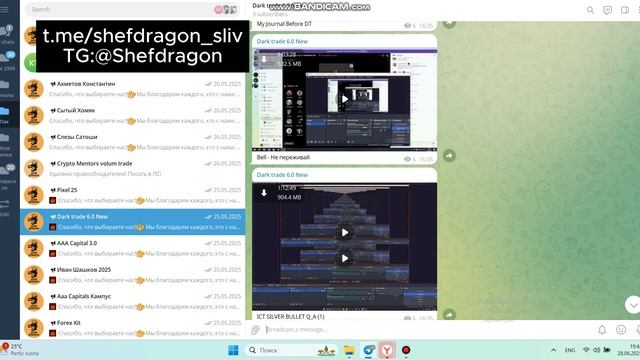Screen dimensions: 640x360
Task: Open the AAA Capital 3.0 channel
Action: (133, 248)
